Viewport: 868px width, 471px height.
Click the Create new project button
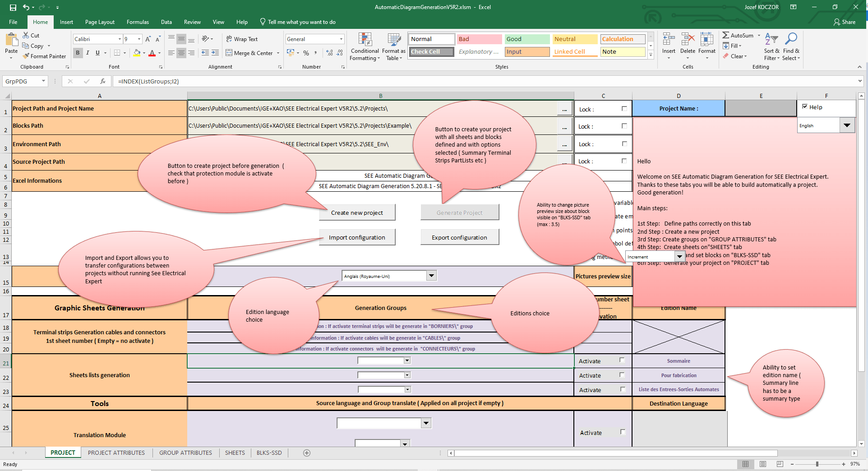point(357,212)
